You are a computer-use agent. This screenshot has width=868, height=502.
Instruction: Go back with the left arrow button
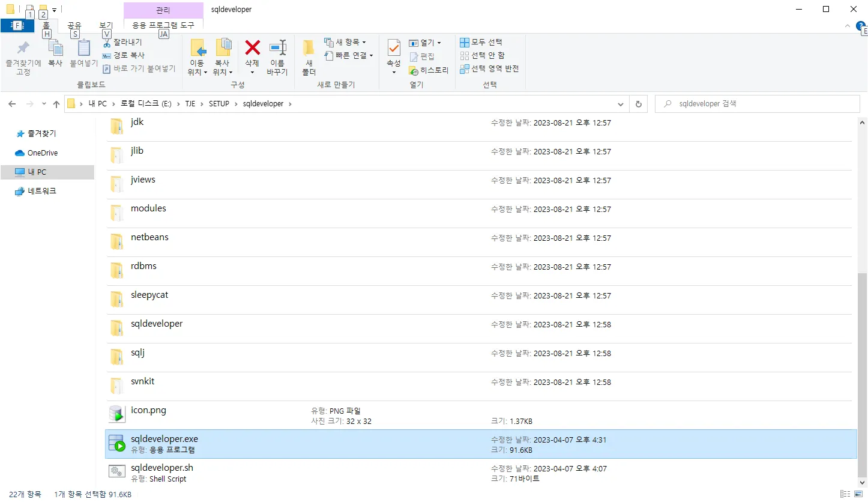tap(12, 104)
